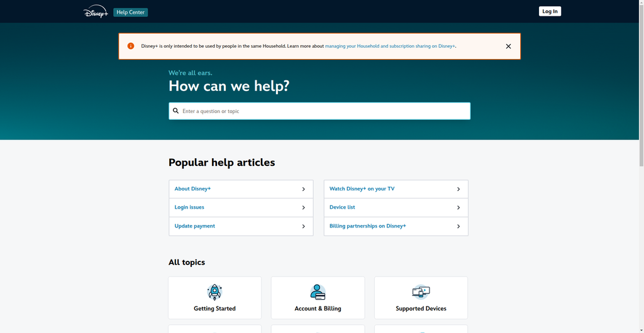Click the Log In button
The height and width of the screenshot is (333, 644).
tap(550, 11)
